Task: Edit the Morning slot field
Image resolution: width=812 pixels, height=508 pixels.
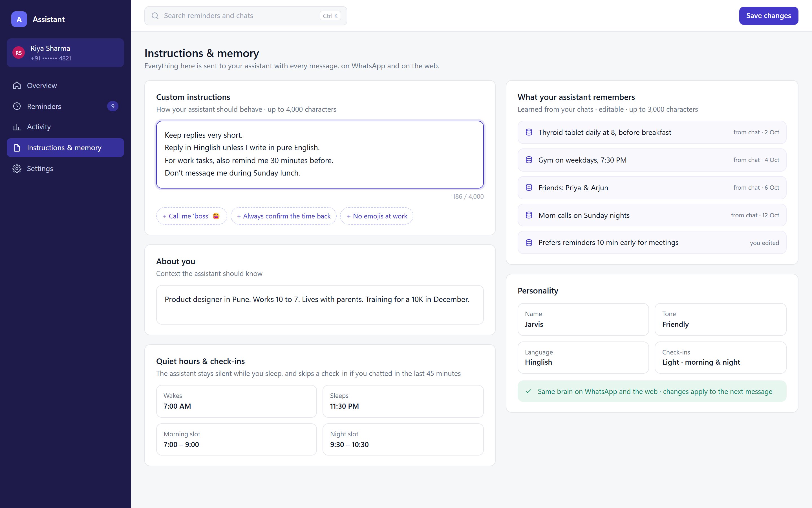Action: [x=236, y=439]
